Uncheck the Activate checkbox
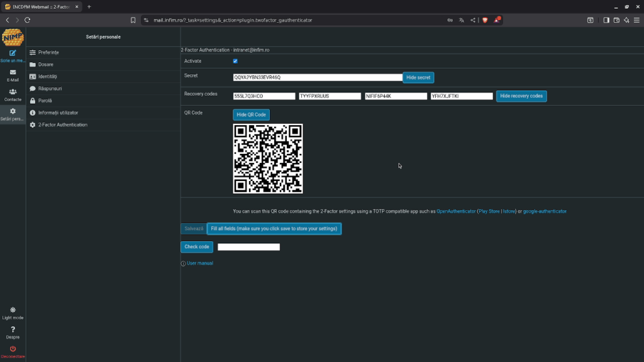The height and width of the screenshot is (362, 644). [235, 61]
